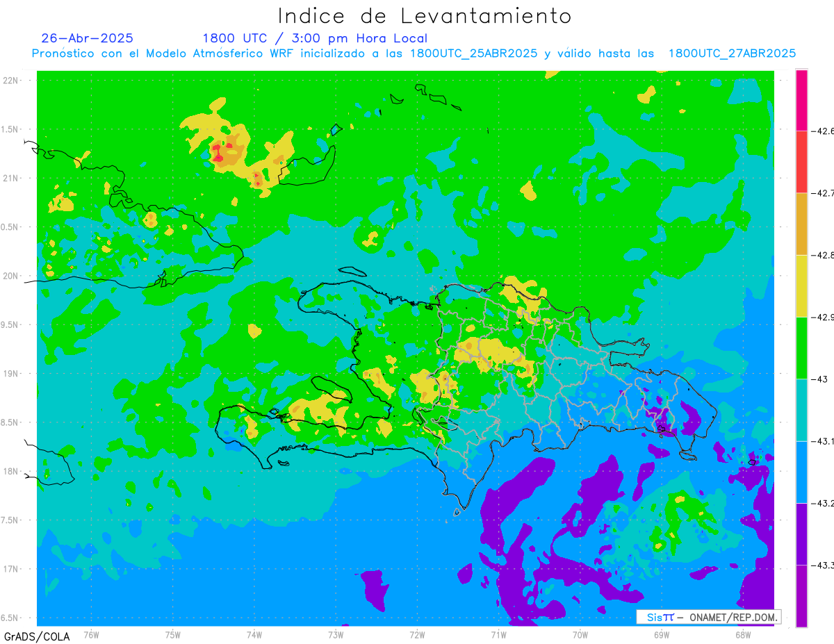Pick the green swatch in the color legend
The height and width of the screenshot is (644, 834).
tap(801, 348)
